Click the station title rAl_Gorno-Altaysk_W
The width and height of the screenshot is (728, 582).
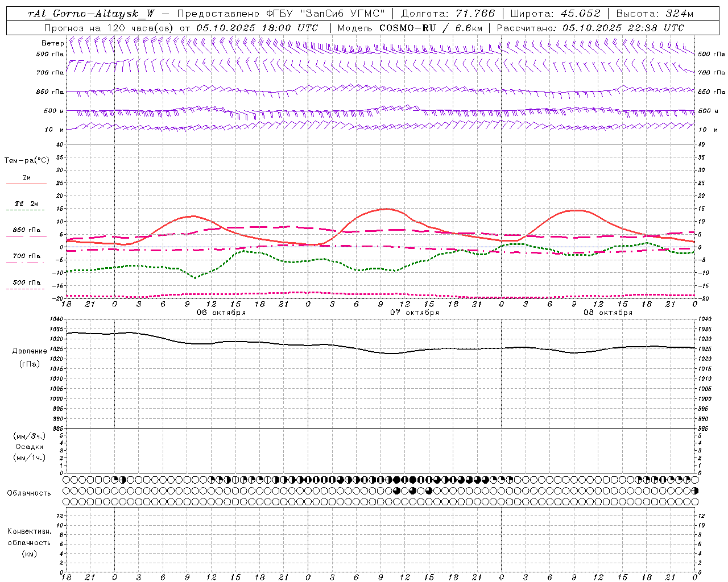[92, 14]
